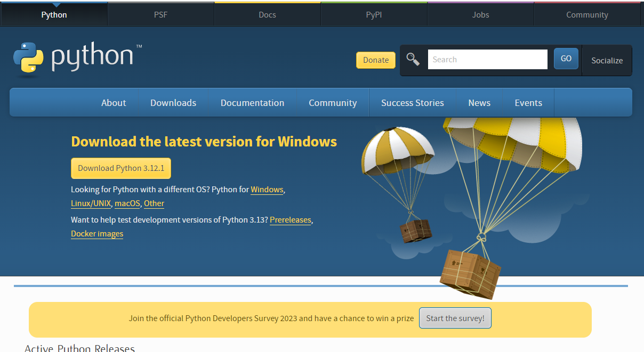Image resolution: width=644 pixels, height=352 pixels.
Task: Open the Community item in navigation bar
Action: (333, 103)
